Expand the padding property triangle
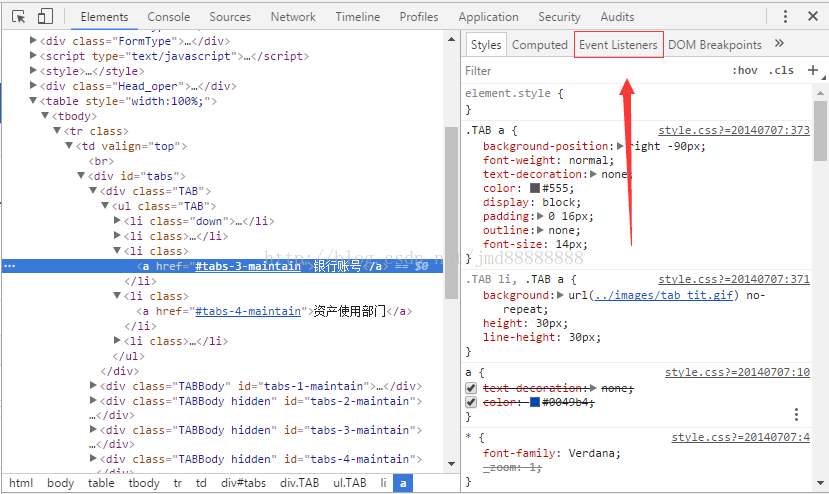The width and height of the screenshot is (829, 494). (540, 216)
